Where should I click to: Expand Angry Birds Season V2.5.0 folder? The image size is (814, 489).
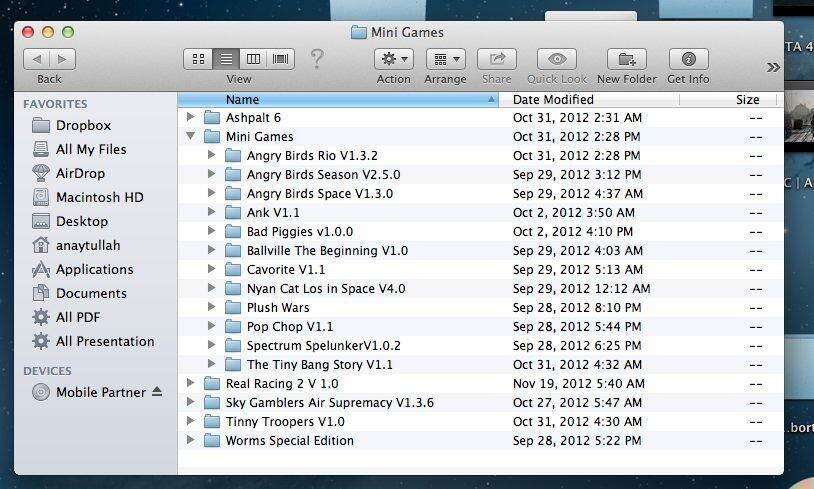[211, 174]
